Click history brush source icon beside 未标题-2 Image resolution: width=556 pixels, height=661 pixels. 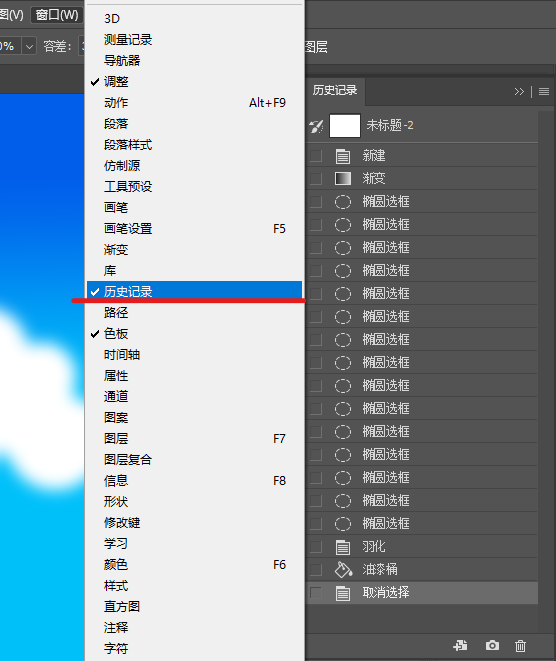[316, 126]
